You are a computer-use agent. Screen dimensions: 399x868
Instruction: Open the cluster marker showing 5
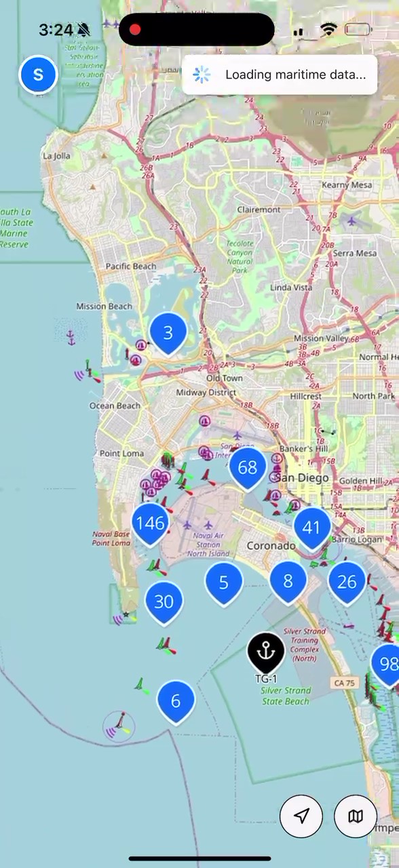(224, 583)
